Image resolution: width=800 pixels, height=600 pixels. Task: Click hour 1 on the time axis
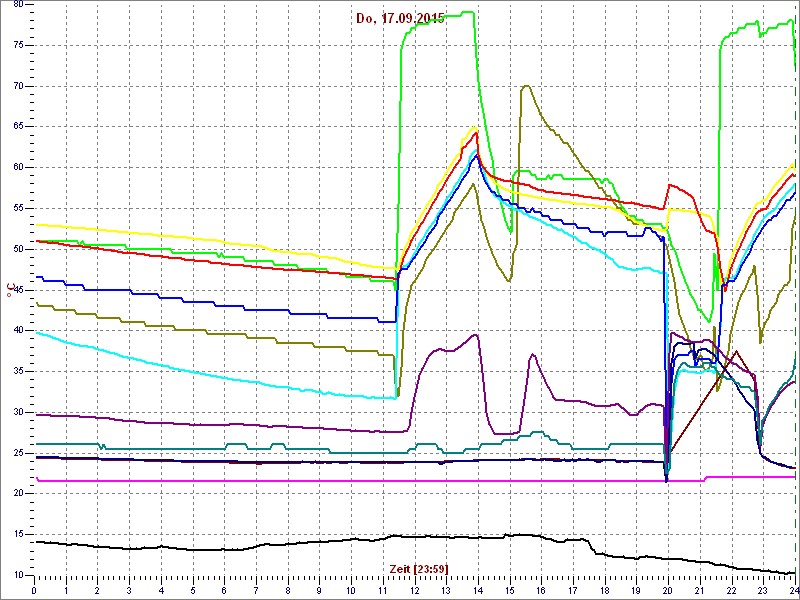click(x=66, y=591)
